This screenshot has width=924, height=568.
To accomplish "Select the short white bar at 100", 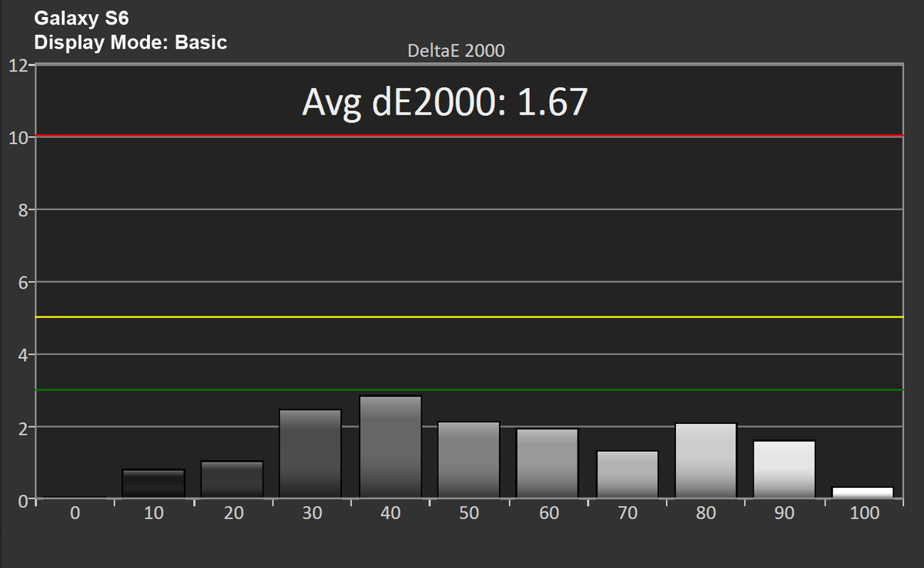I will click(x=864, y=493).
